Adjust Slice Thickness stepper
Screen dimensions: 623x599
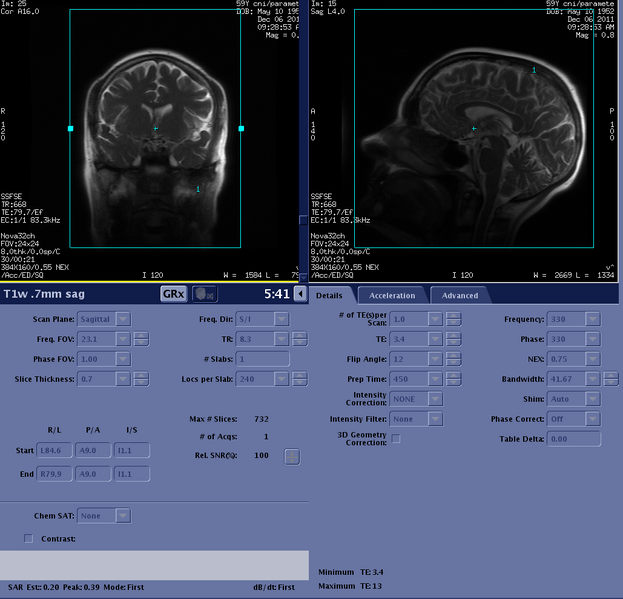(141, 379)
